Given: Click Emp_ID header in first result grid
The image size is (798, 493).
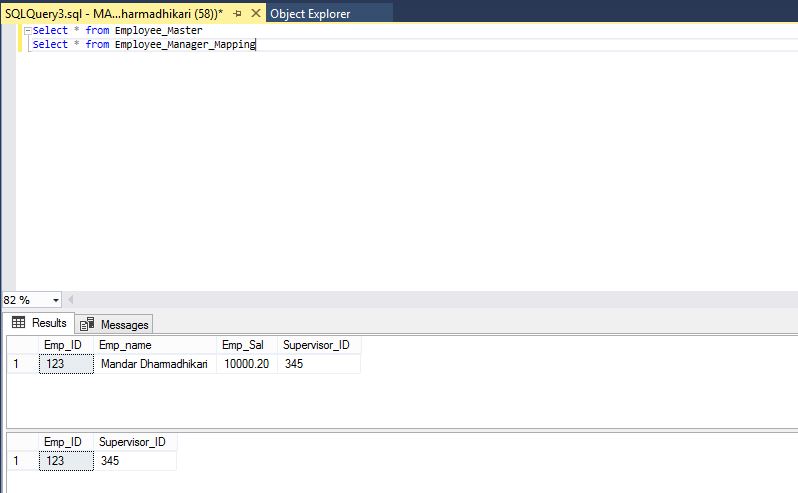Looking at the screenshot, I should 66,345.
